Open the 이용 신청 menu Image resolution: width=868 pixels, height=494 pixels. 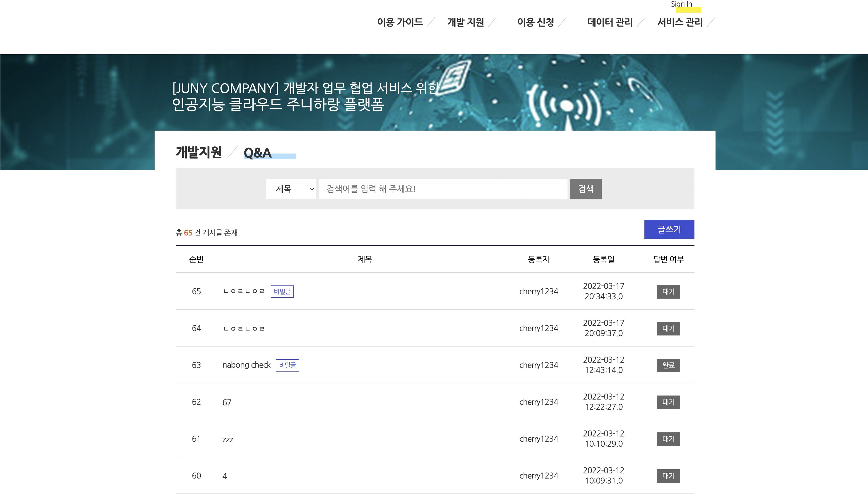(535, 22)
